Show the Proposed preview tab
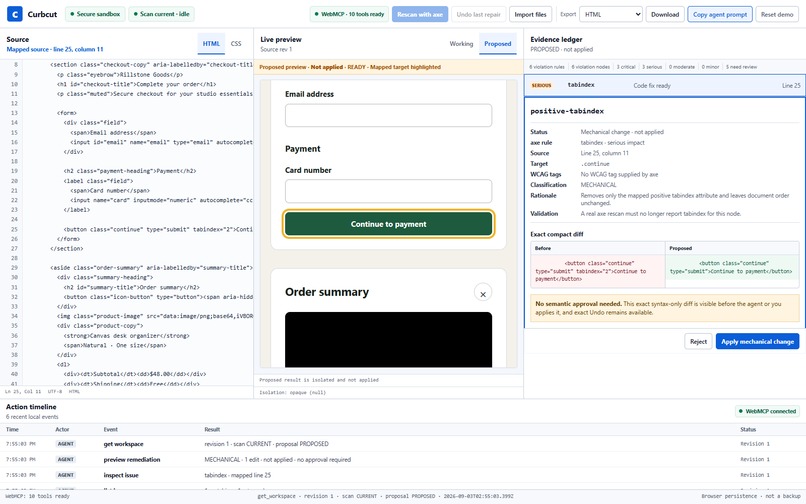Viewport: 806px width, 504px height. tap(498, 44)
